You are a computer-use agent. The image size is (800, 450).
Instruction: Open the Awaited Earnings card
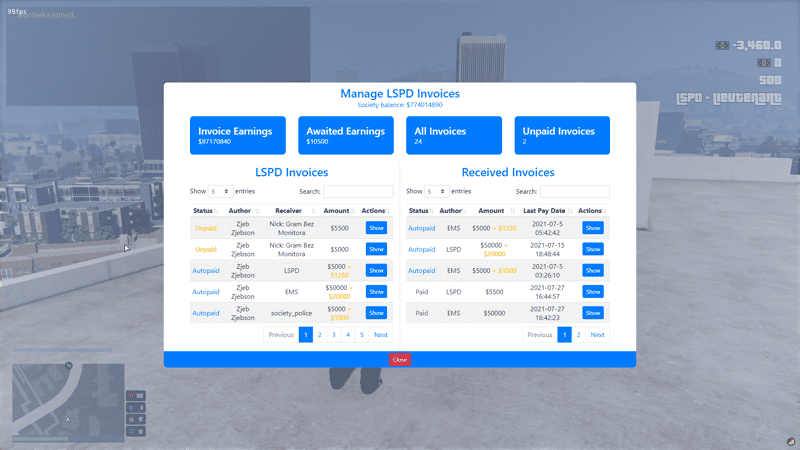(x=346, y=135)
